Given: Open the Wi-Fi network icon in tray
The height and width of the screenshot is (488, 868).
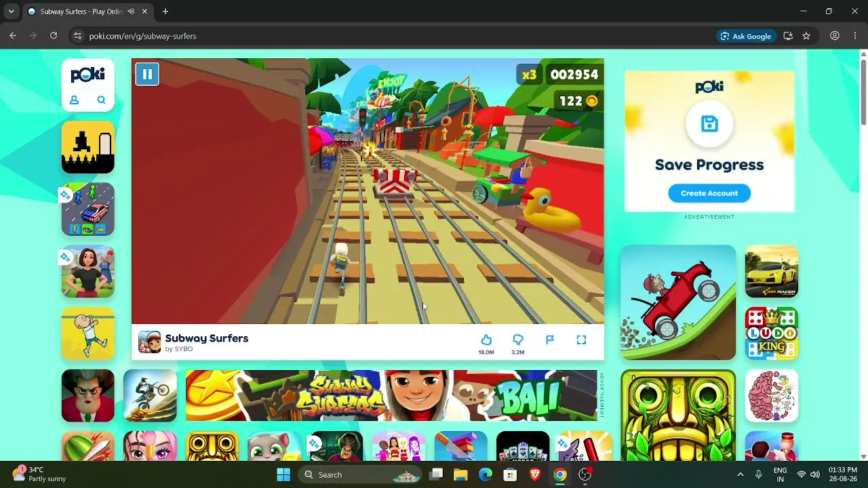Looking at the screenshot, I should click(x=802, y=474).
